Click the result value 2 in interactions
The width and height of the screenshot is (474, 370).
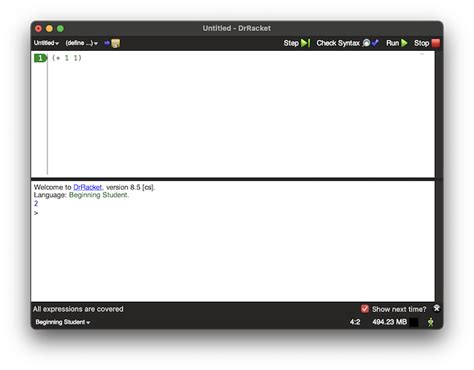[36, 203]
